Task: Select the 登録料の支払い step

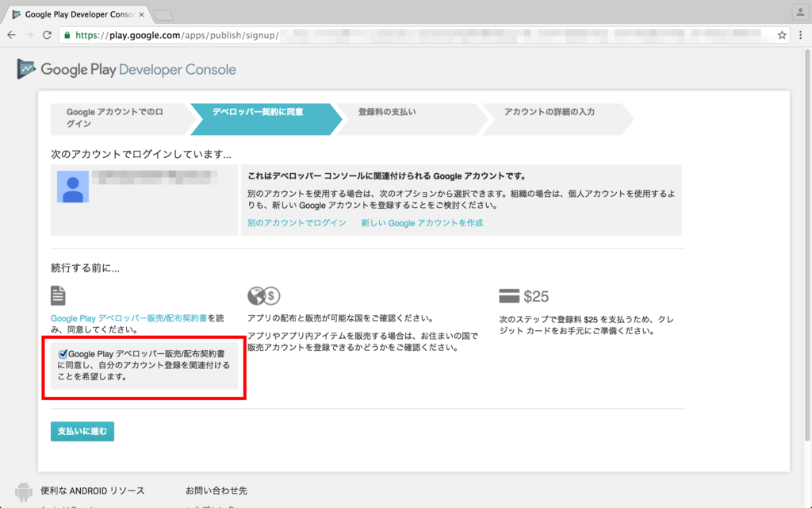Action: point(387,112)
